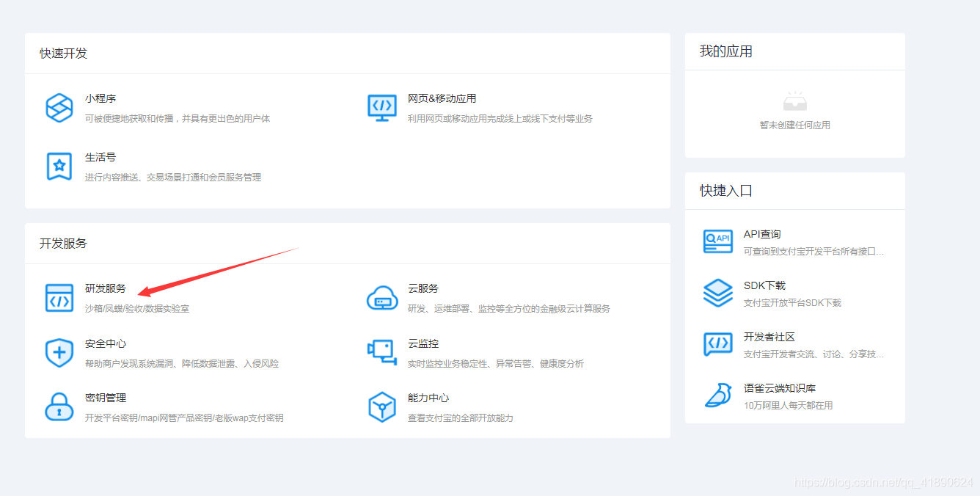Visit the 开发者社区 link
The height and width of the screenshot is (496, 980).
point(769,338)
